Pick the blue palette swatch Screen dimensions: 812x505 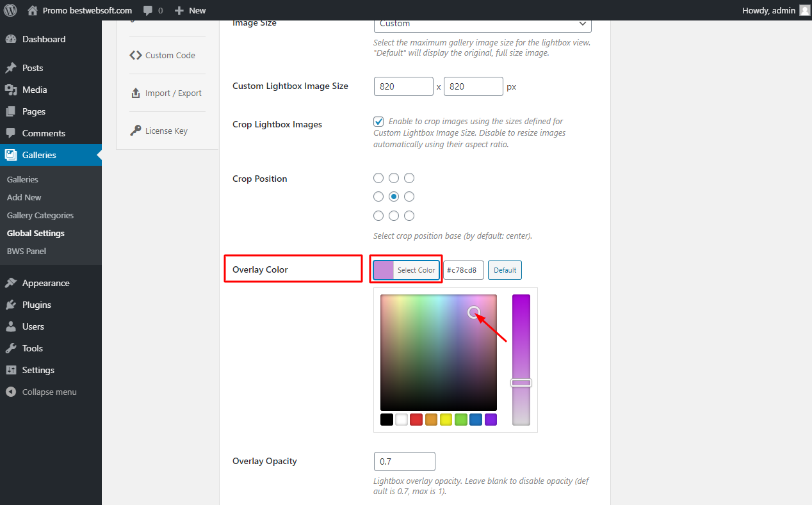[476, 420]
